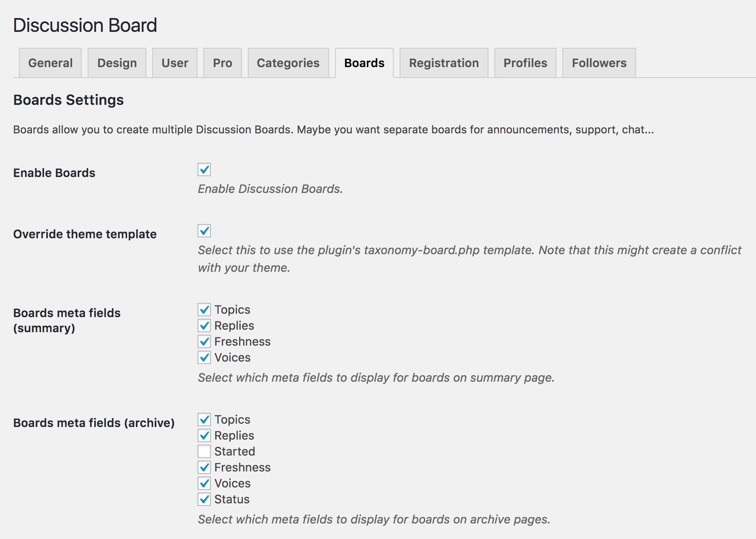
Task: Uncheck Status in archive meta fields
Action: (x=204, y=499)
